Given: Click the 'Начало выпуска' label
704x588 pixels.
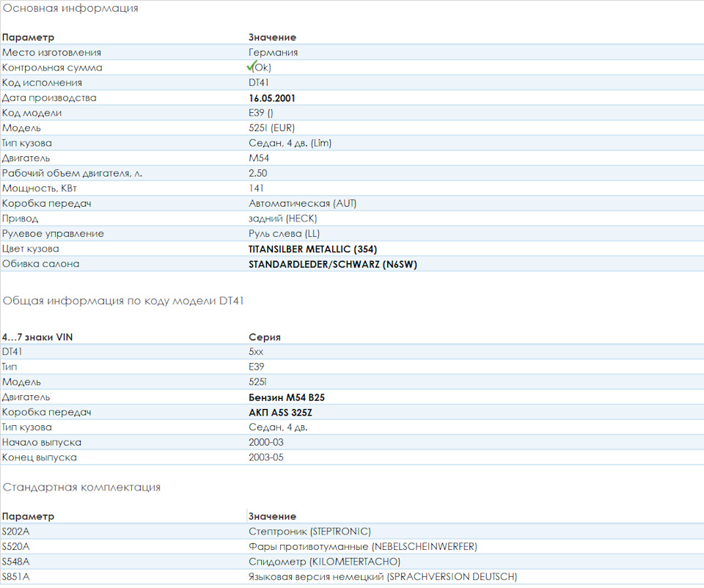Looking at the screenshot, I should tap(42, 443).
